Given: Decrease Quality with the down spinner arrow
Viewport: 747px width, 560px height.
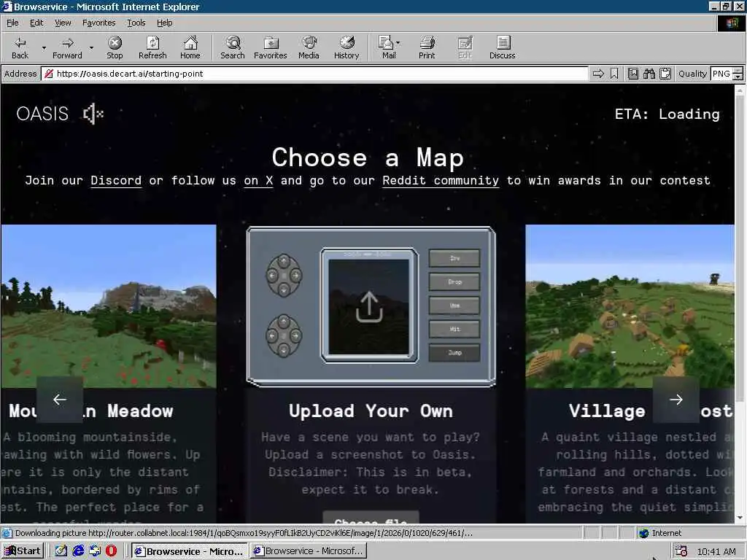Looking at the screenshot, I should point(738,77).
